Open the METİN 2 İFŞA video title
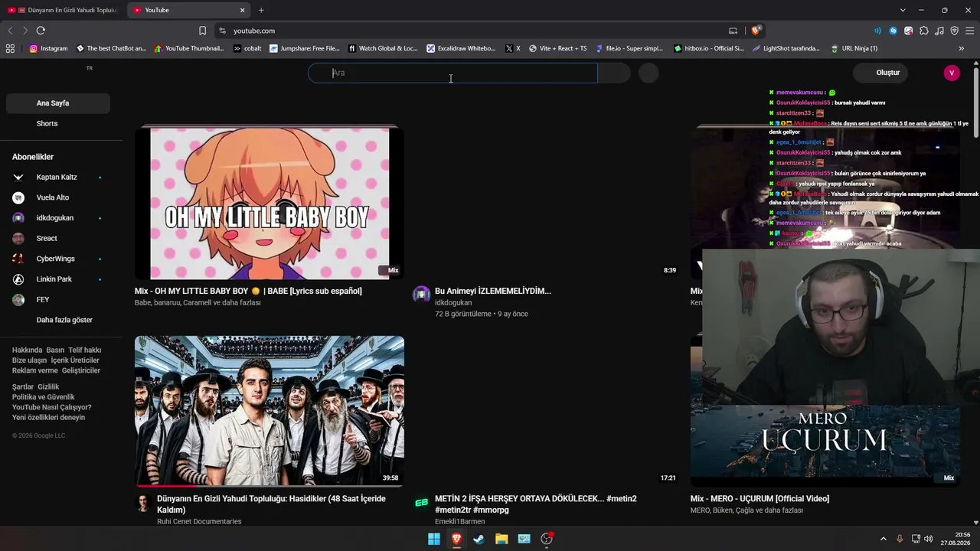This screenshot has height=551, width=980. (x=536, y=504)
